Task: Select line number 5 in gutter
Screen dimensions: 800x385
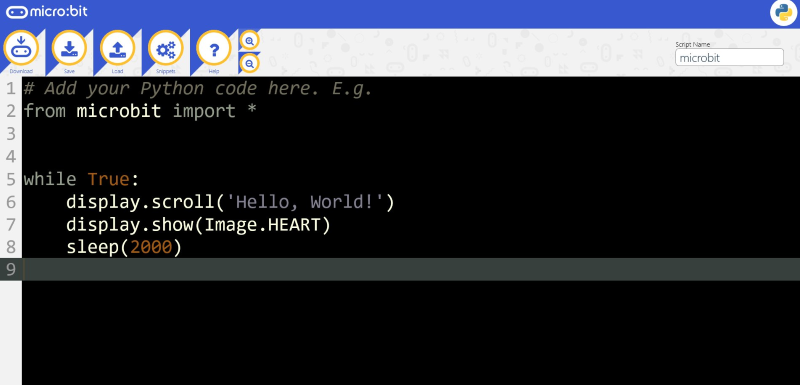Action: 11,179
